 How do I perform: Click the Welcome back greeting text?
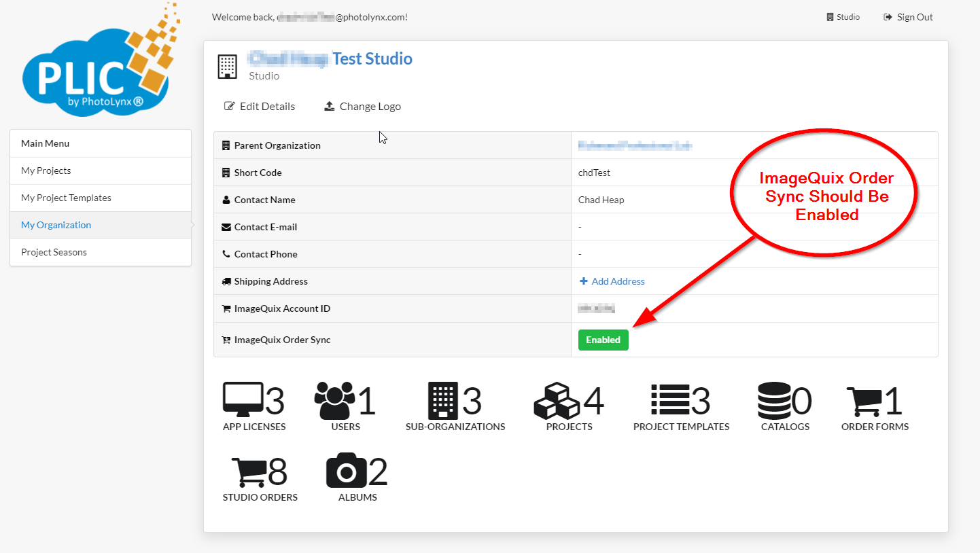point(310,17)
